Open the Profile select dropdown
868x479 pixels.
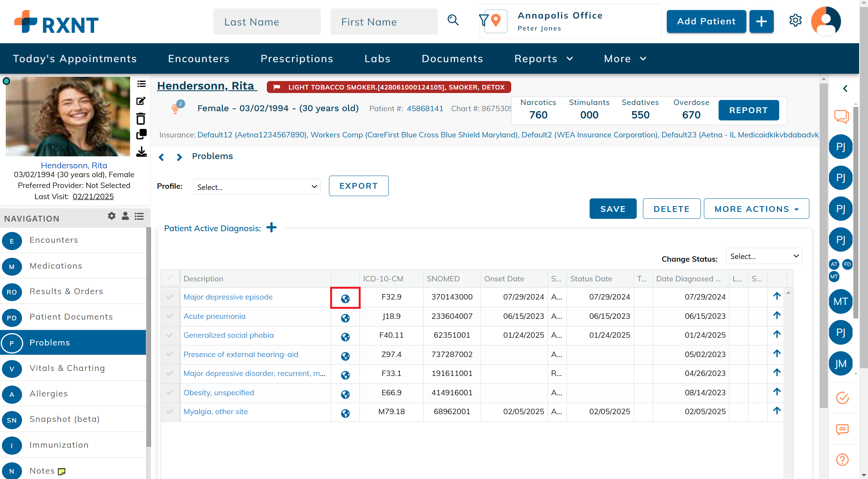tap(256, 187)
